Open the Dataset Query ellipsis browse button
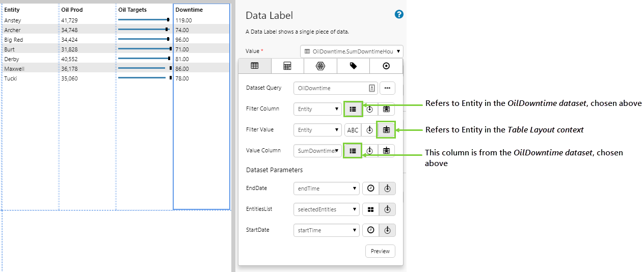The width and height of the screenshot is (644, 272). (387, 88)
